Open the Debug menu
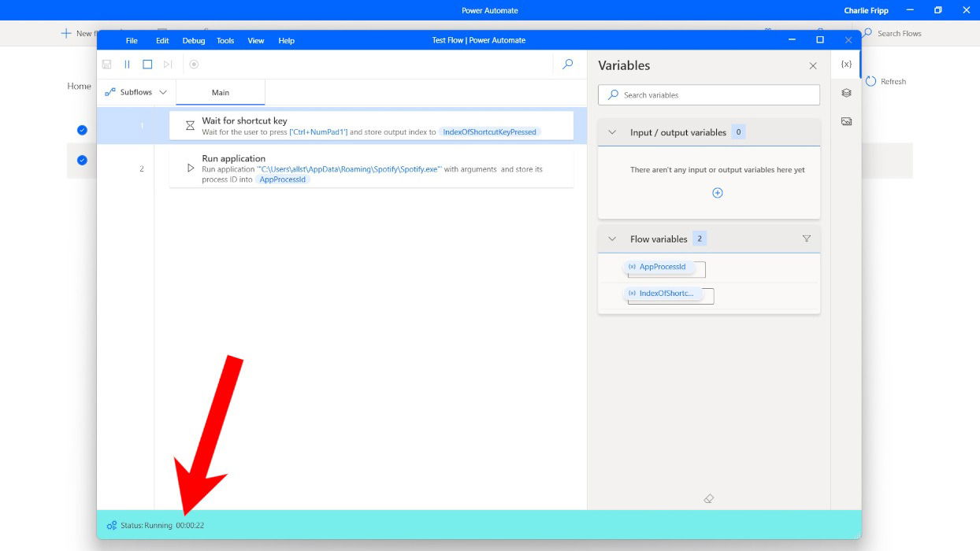The width and height of the screenshot is (980, 551). [193, 40]
